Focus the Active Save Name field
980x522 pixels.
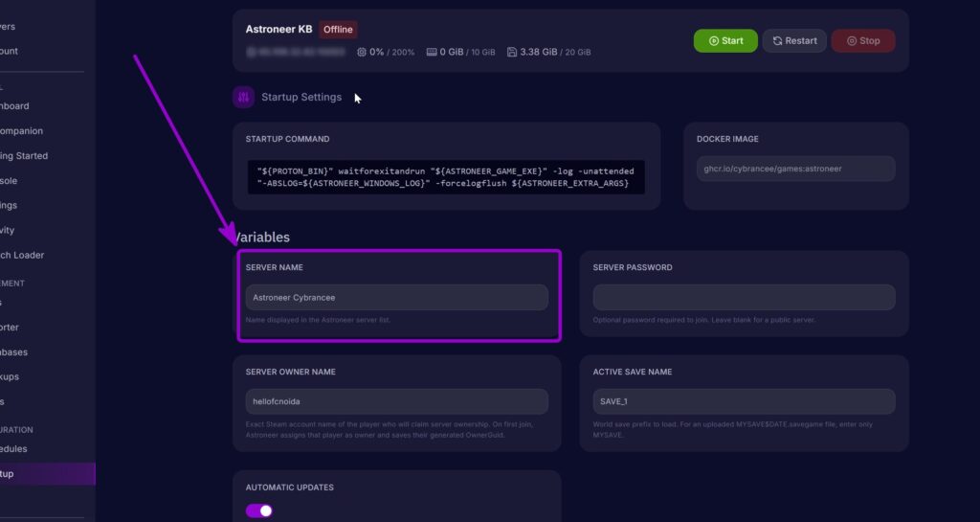click(744, 401)
